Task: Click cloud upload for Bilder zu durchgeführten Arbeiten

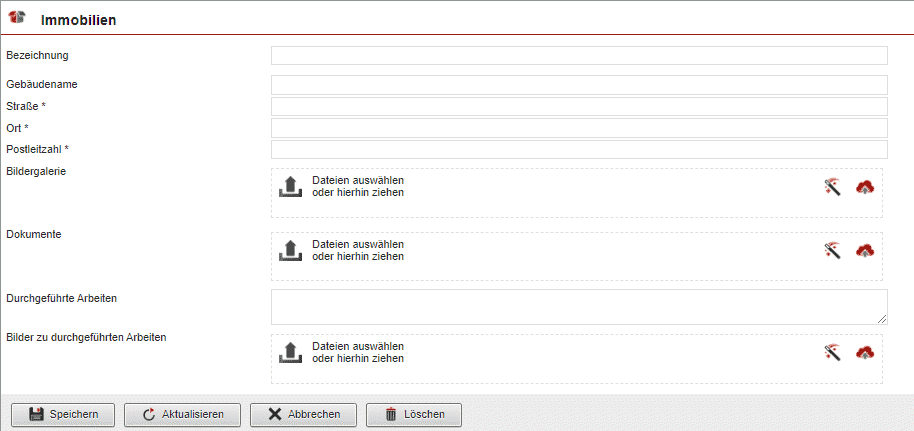Action: click(x=865, y=352)
